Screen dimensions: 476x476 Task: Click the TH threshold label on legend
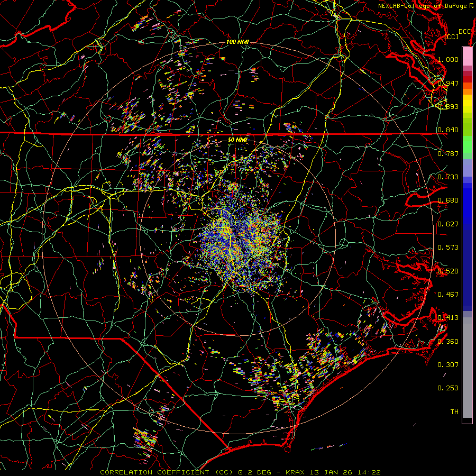pos(454,412)
